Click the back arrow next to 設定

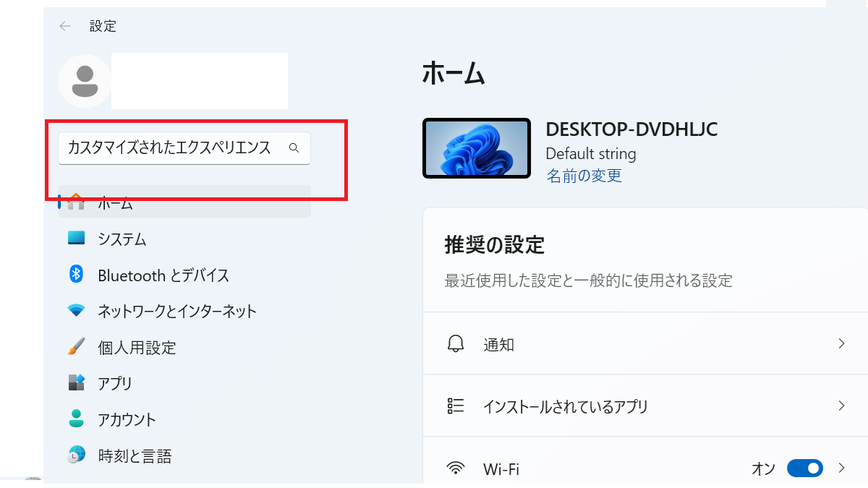[x=65, y=26]
